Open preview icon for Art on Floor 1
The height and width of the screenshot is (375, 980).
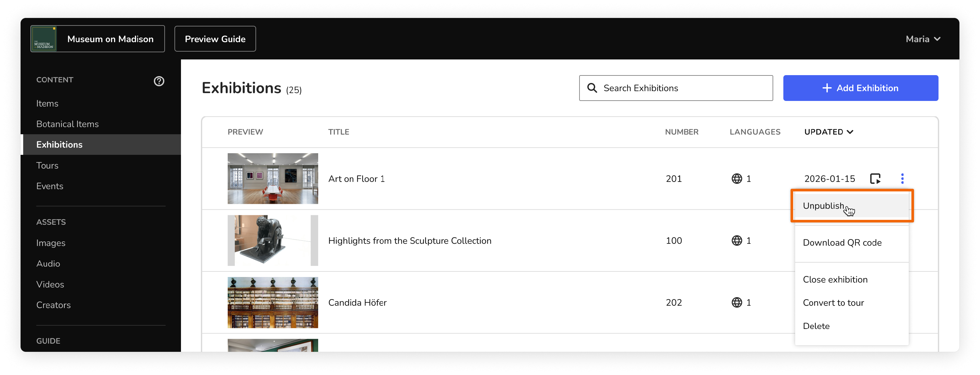click(x=875, y=178)
